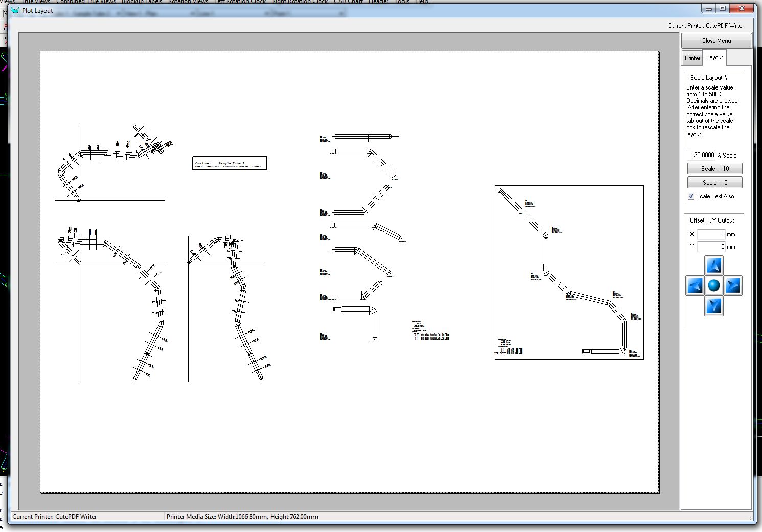Screen dimensions: 762x532
Task: Minimize the Plot Layout window
Action: click(x=708, y=9)
